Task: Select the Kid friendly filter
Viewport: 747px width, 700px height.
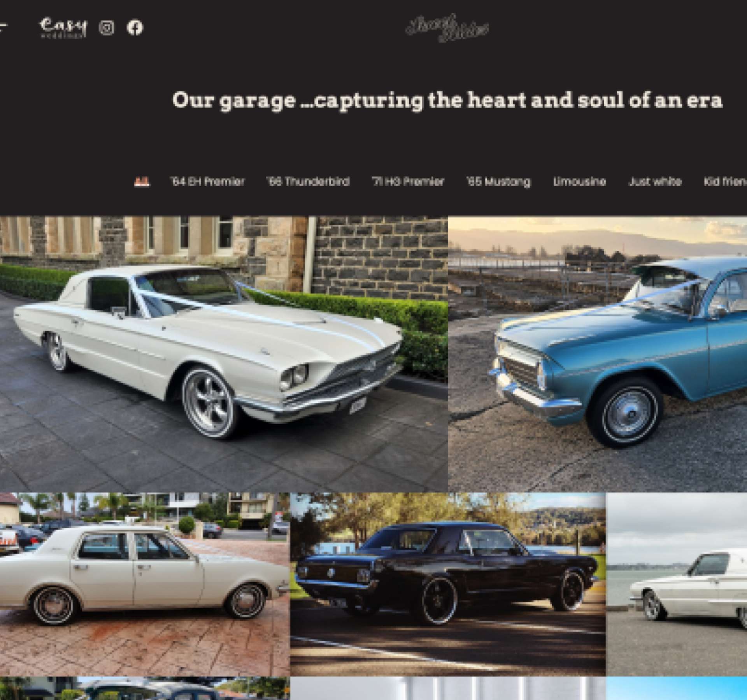Action: click(725, 182)
